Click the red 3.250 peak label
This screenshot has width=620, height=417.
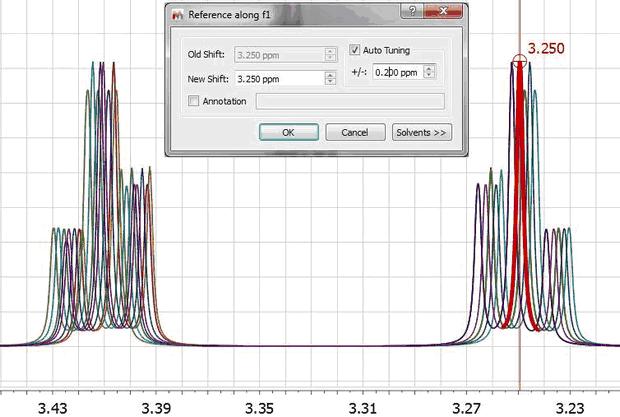tap(544, 48)
